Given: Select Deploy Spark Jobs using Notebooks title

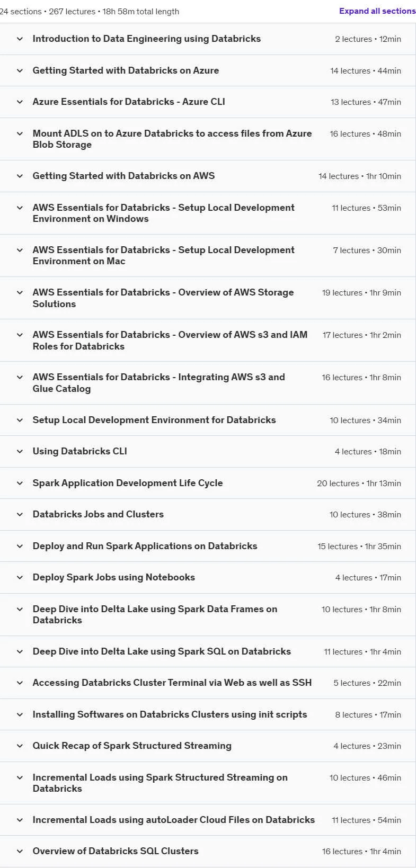Looking at the screenshot, I should point(114,577).
